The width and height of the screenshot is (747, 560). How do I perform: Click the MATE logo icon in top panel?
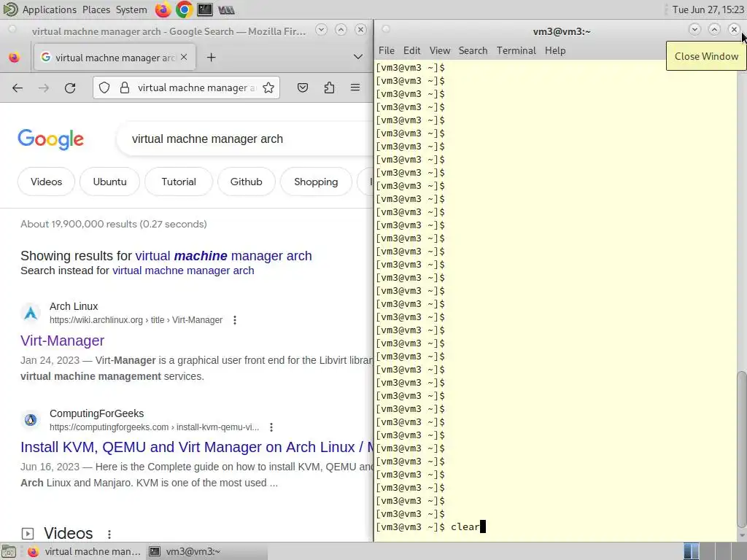pos(10,9)
